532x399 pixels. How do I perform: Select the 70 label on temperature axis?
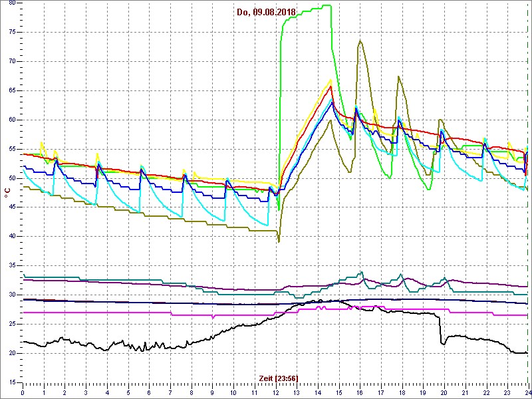coord(12,61)
